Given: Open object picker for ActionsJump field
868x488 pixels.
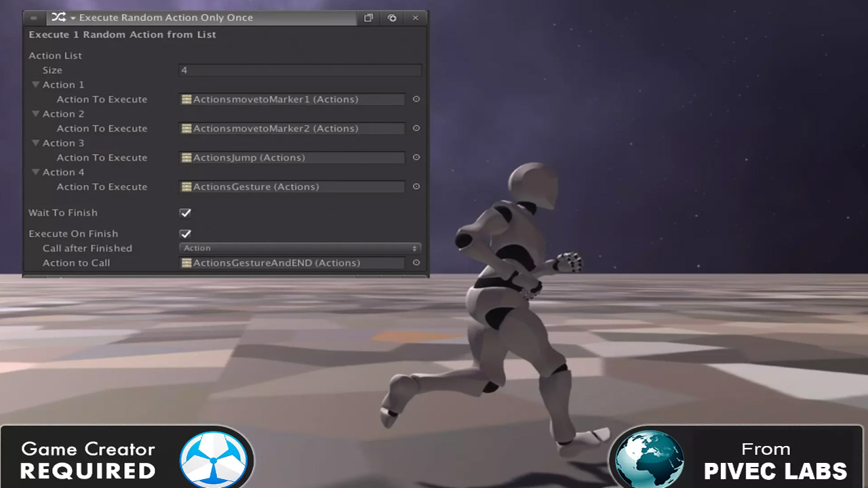Looking at the screenshot, I should 416,157.
